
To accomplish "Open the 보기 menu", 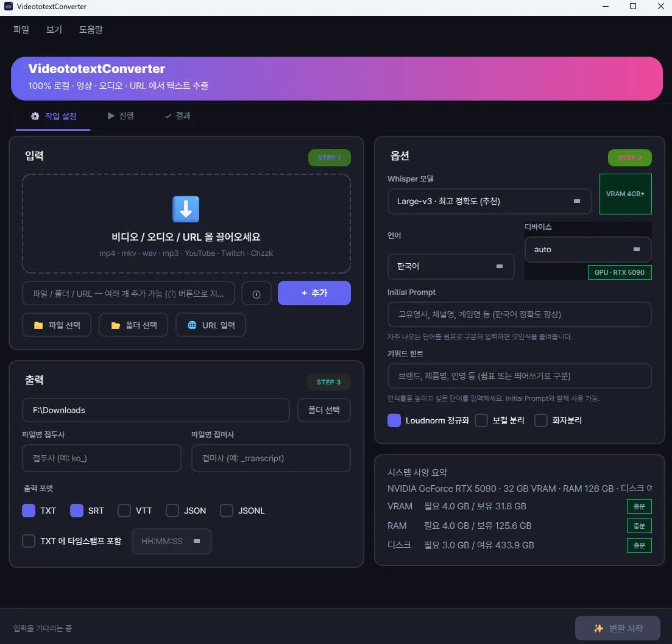I will pyautogui.click(x=54, y=30).
